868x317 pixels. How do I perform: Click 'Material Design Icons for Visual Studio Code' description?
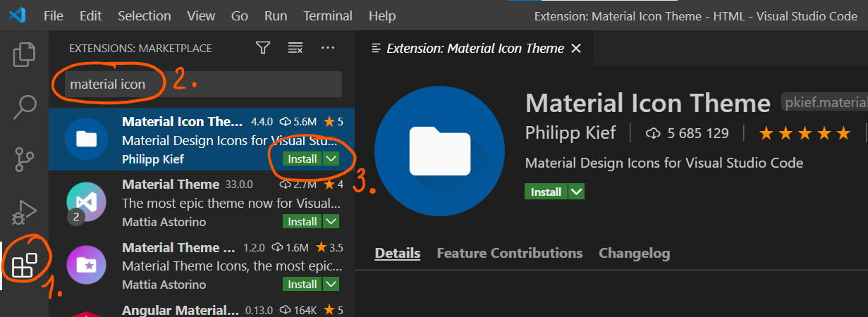(x=664, y=163)
